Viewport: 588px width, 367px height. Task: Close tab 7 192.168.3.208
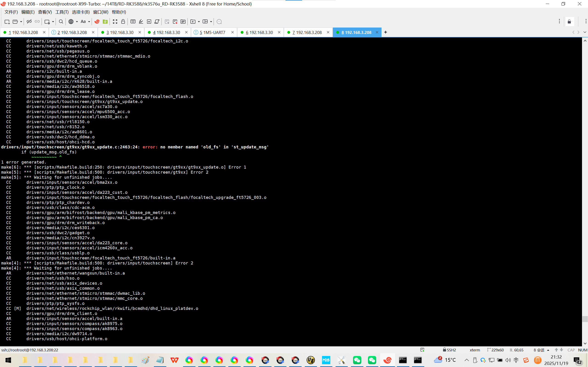(328, 32)
